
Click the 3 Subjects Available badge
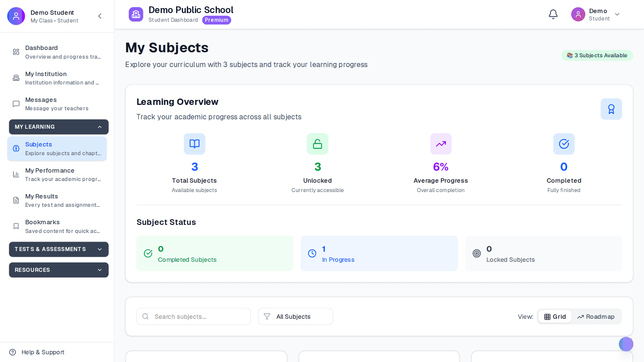coord(597,55)
